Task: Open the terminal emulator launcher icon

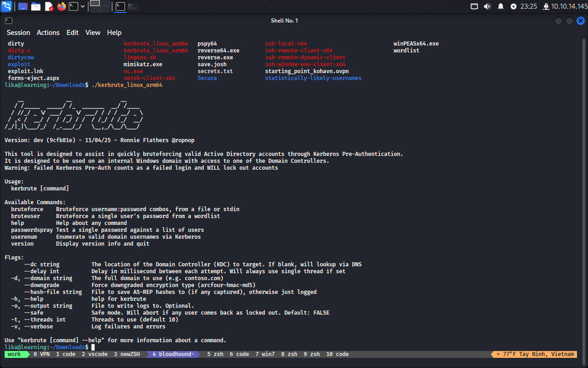Action: coord(73,6)
